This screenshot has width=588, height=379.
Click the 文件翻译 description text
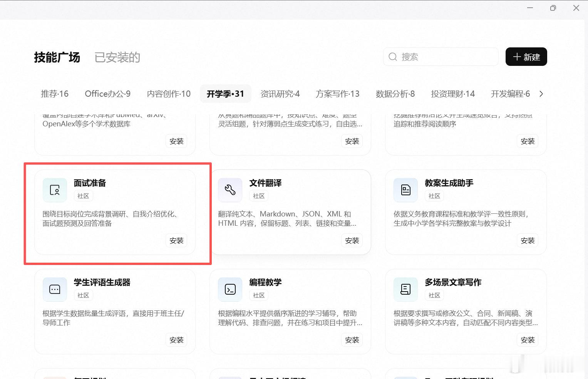coord(287,218)
